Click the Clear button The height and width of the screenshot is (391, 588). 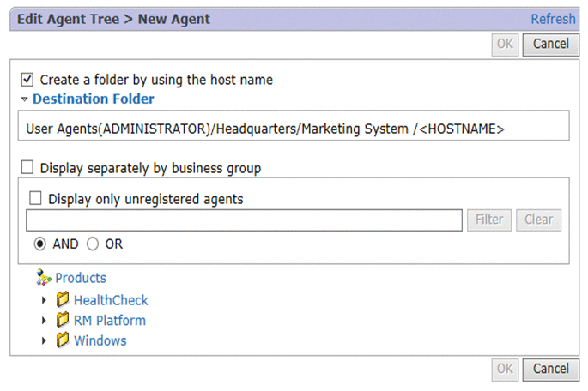[539, 220]
